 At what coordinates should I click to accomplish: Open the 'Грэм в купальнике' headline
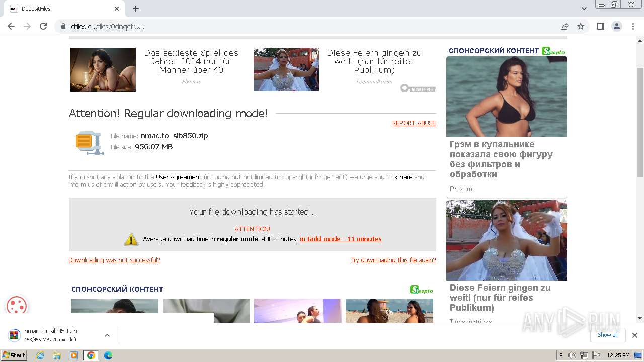[501, 159]
